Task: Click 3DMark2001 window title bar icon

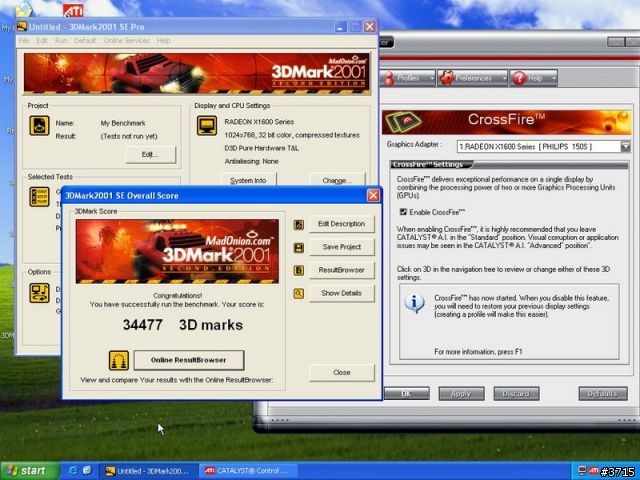Action: click(22, 27)
